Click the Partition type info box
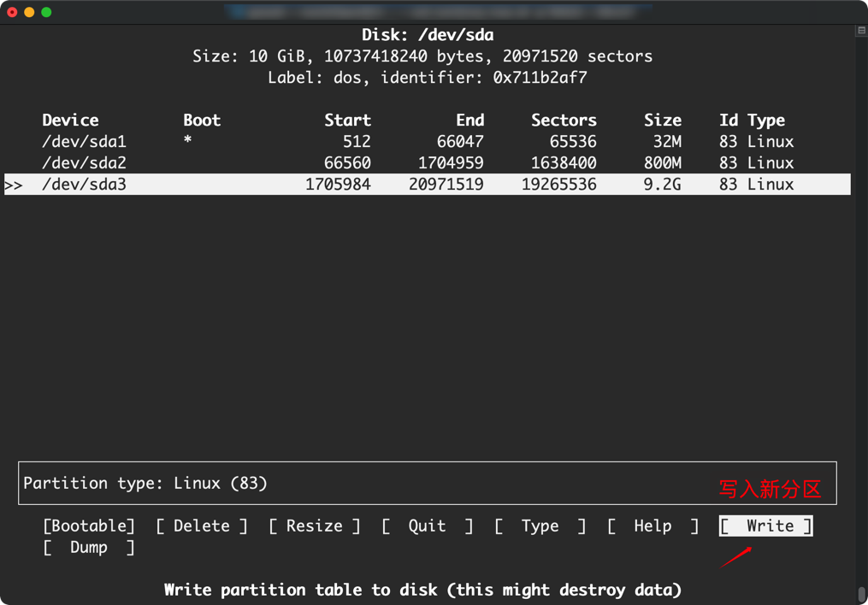Viewport: 868px width, 605px height. [427, 484]
